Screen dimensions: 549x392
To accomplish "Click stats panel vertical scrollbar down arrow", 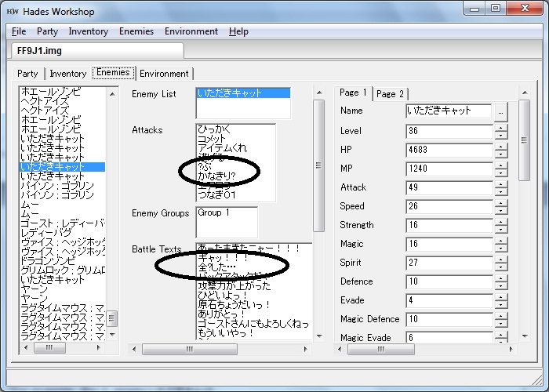I will coord(525,336).
